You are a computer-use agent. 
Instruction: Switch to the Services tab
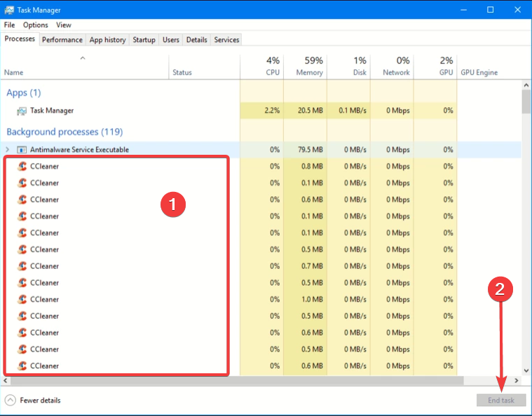226,40
